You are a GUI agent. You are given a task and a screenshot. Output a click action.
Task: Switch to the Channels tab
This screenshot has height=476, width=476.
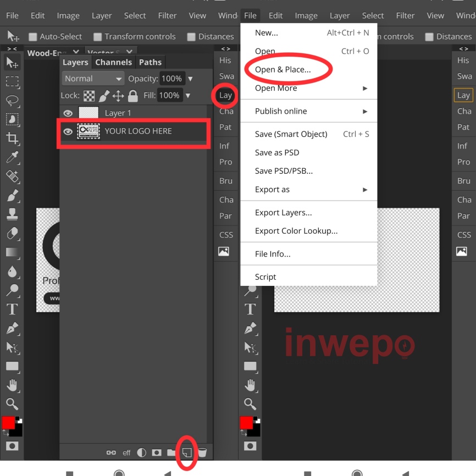click(114, 62)
